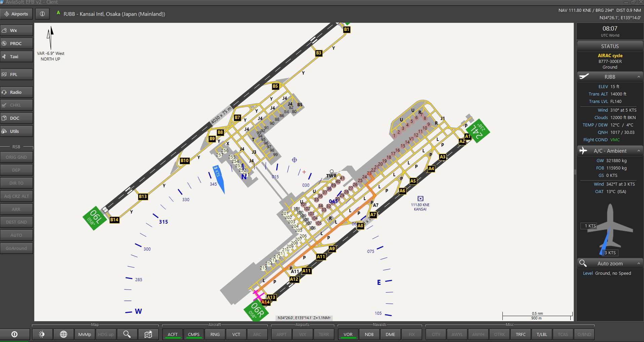This screenshot has height=342, width=644.
Task: Toggle RNG range ring display
Action: pyautogui.click(x=215, y=334)
